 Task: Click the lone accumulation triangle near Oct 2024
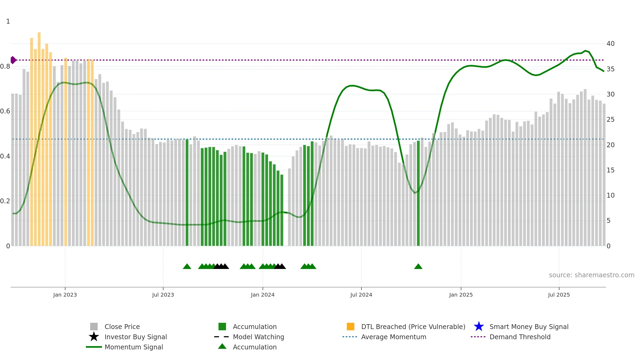pyautogui.click(x=418, y=267)
